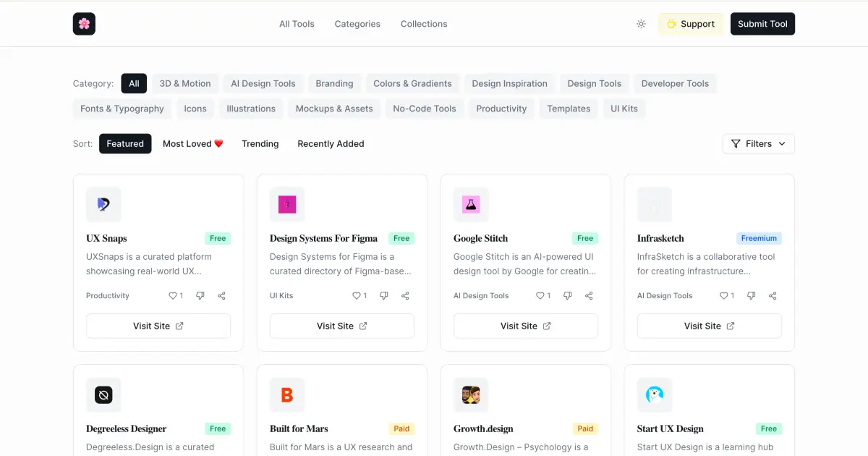
Task: Toggle the theme with the sun icon
Action: (x=641, y=24)
